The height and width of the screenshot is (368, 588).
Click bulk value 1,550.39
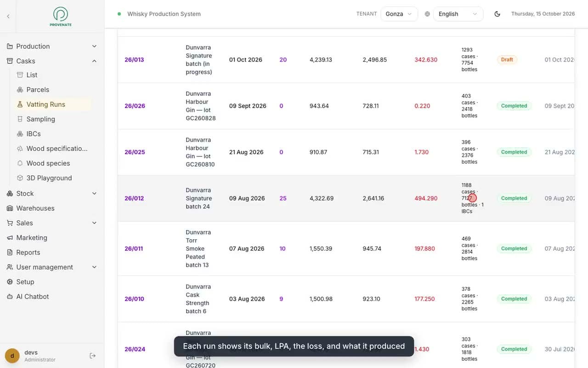coord(321,248)
